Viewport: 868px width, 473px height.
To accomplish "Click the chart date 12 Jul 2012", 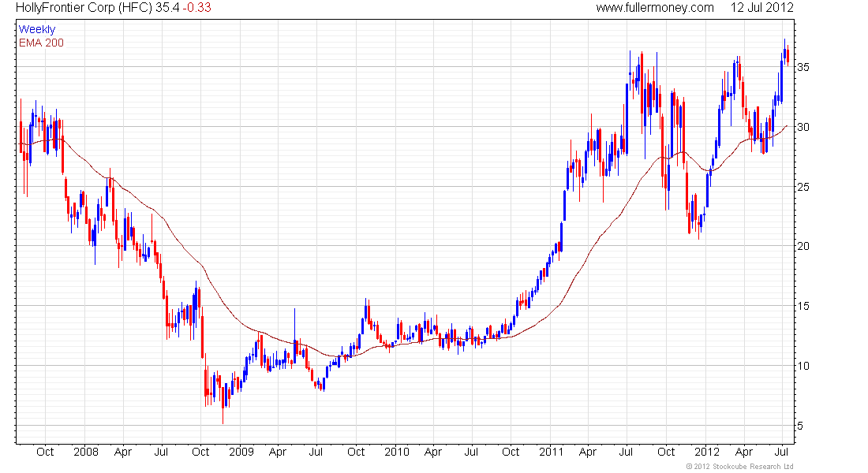I will [x=761, y=8].
